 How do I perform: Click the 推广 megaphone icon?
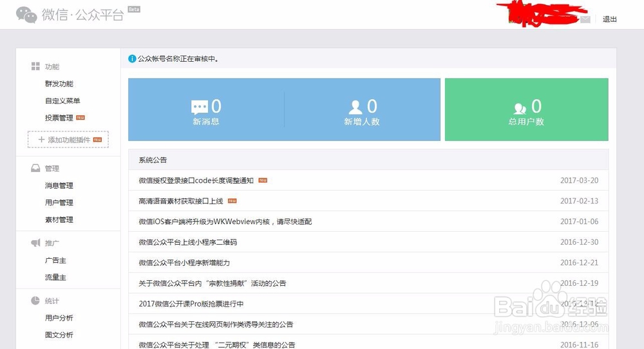click(x=35, y=243)
